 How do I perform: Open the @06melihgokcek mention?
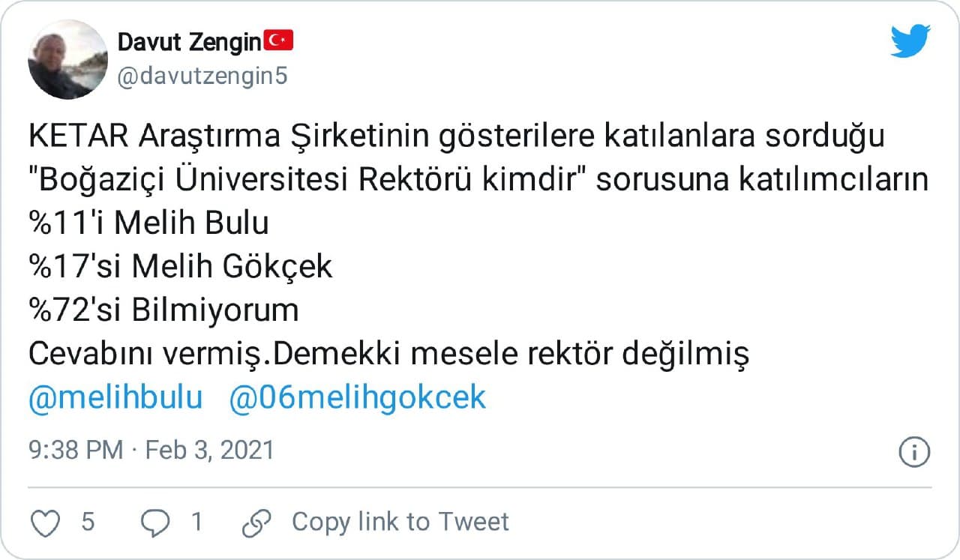click(357, 398)
